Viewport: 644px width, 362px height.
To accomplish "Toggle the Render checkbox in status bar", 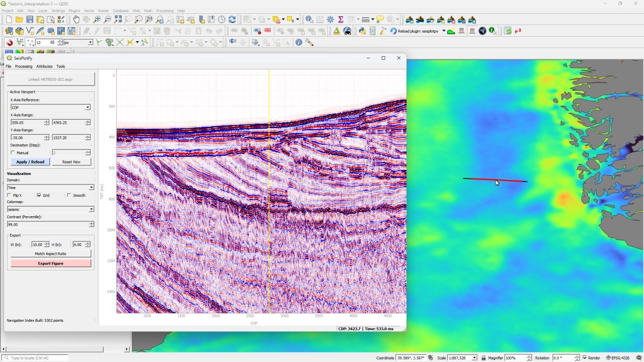I will point(585,358).
